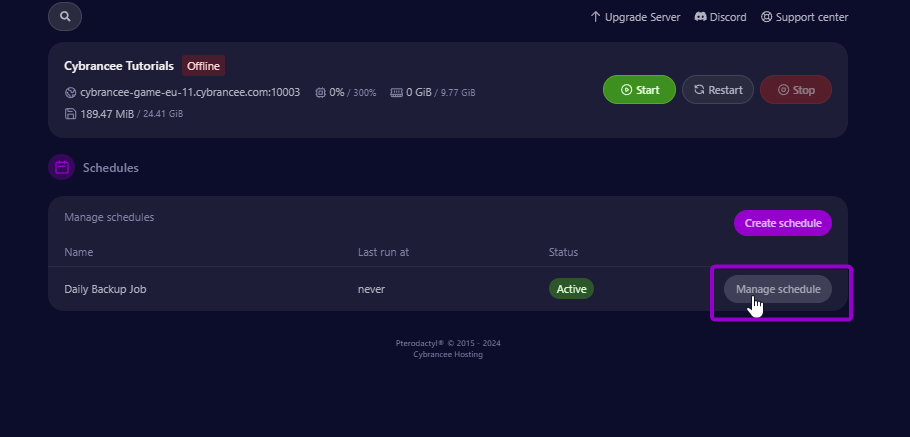Click the 'never' last run value

[371, 289]
